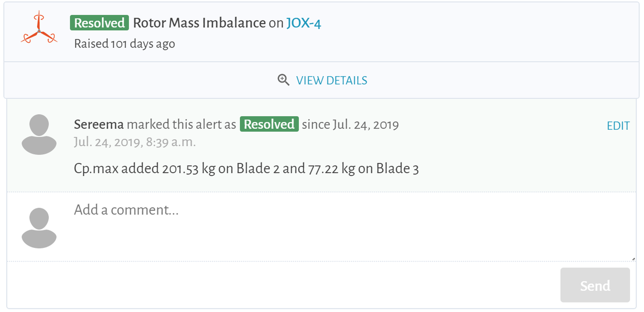Screen dimensions: 644x312
Task: Click the magnifier icon beside View Details
Action: pos(283,80)
